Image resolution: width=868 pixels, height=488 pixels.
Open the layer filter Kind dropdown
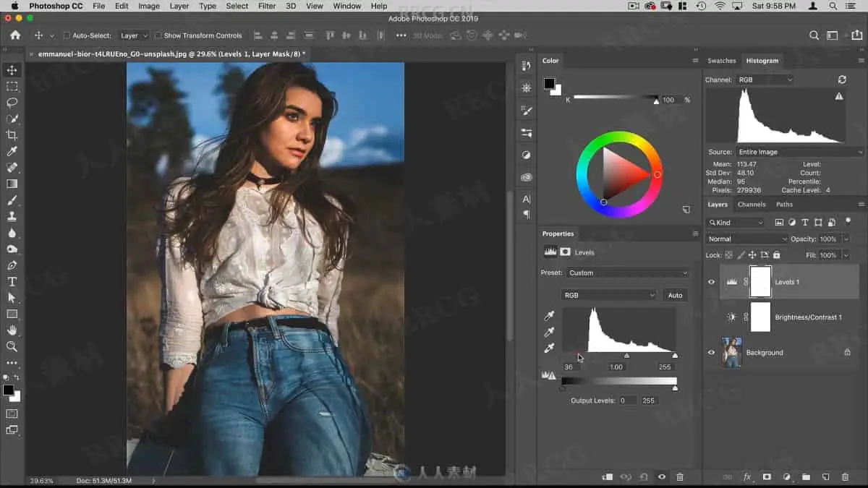pyautogui.click(x=736, y=223)
